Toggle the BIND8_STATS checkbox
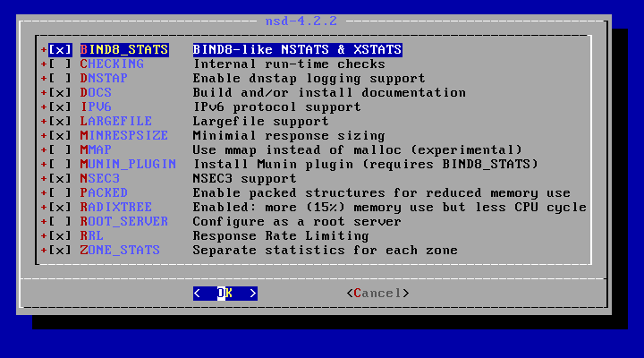Image resolution: width=644 pixels, height=358 pixels. pyautogui.click(x=60, y=50)
